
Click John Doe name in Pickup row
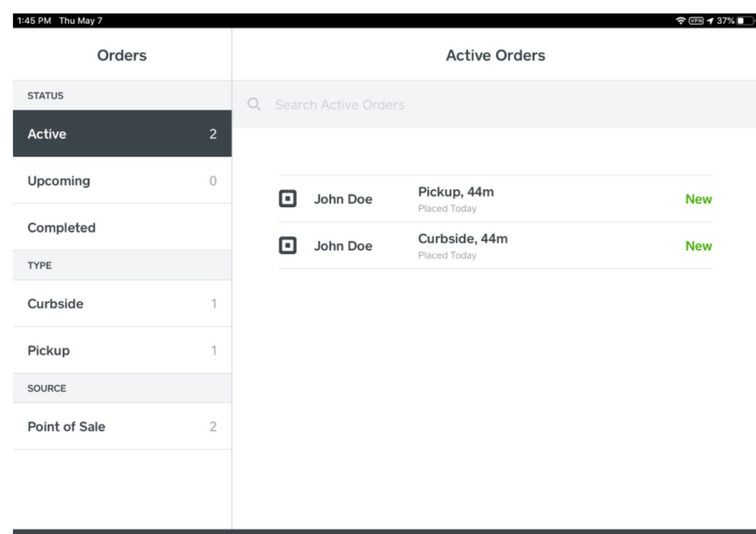(343, 199)
